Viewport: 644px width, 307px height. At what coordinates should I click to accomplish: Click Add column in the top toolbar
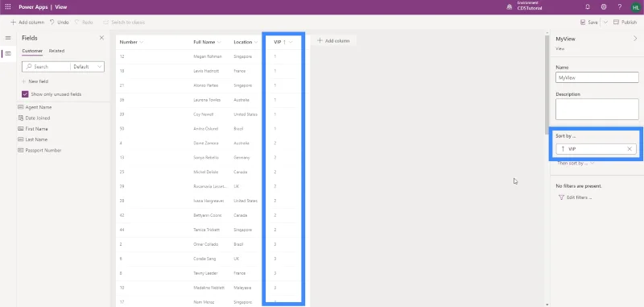click(x=27, y=23)
